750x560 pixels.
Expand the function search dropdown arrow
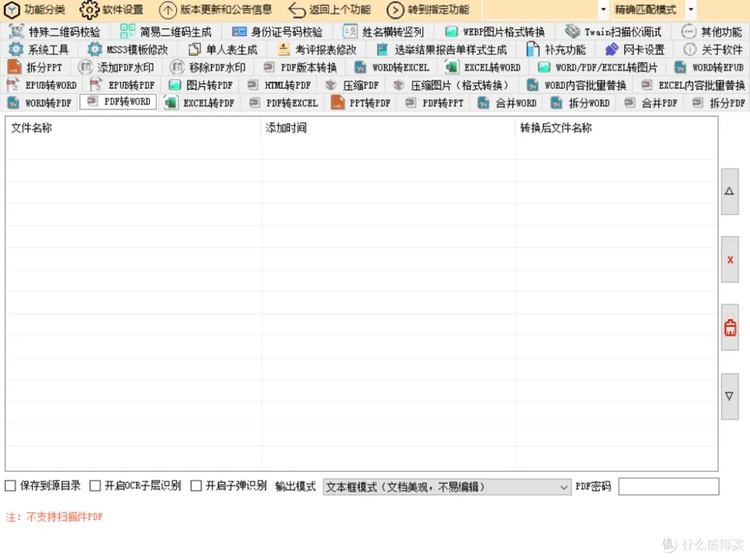pyautogui.click(x=603, y=10)
